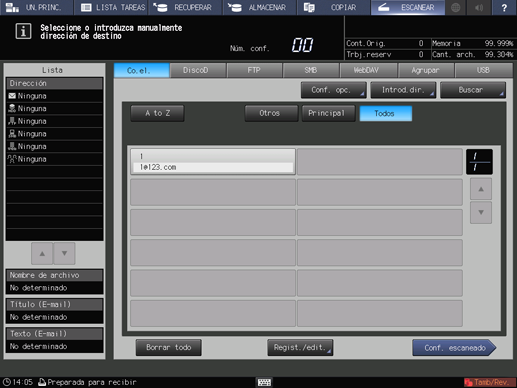Open the Nombre de archivo field

pos(54,282)
